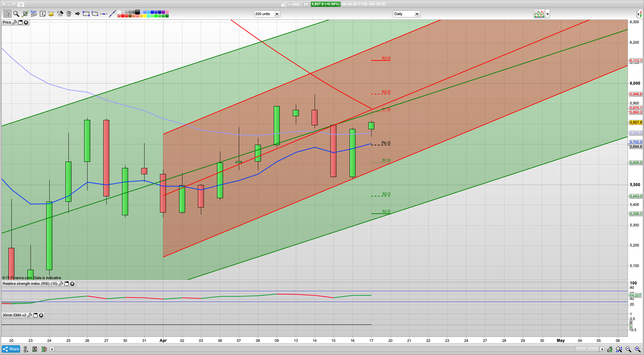Close the RSI indicator panel
The width and height of the screenshot is (644, 355).
72,284
